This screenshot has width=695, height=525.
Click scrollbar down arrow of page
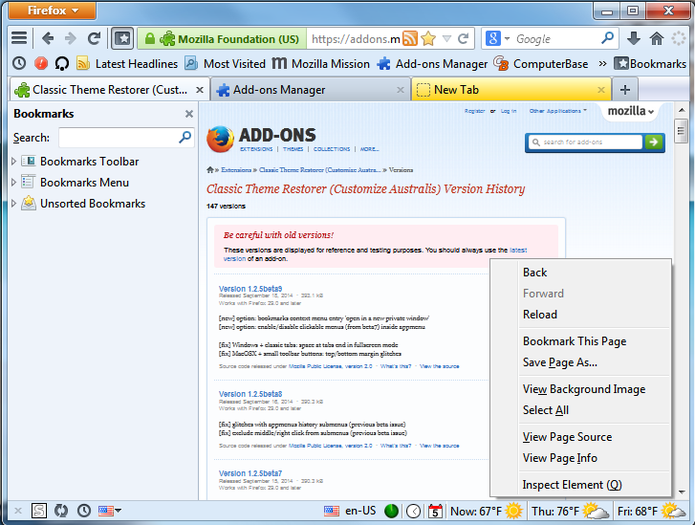pos(681,492)
